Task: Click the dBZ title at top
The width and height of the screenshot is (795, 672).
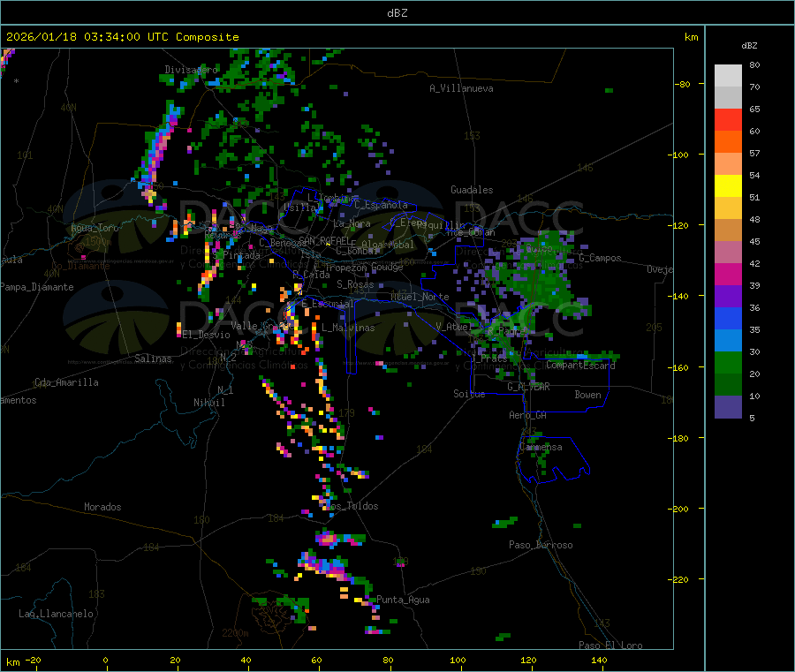Action: click(397, 13)
